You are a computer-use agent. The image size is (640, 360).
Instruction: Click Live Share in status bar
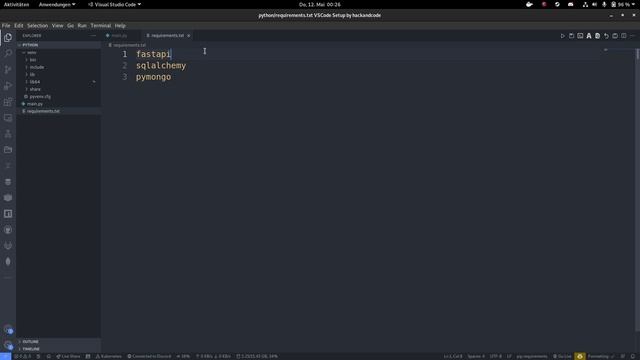pos(68,356)
